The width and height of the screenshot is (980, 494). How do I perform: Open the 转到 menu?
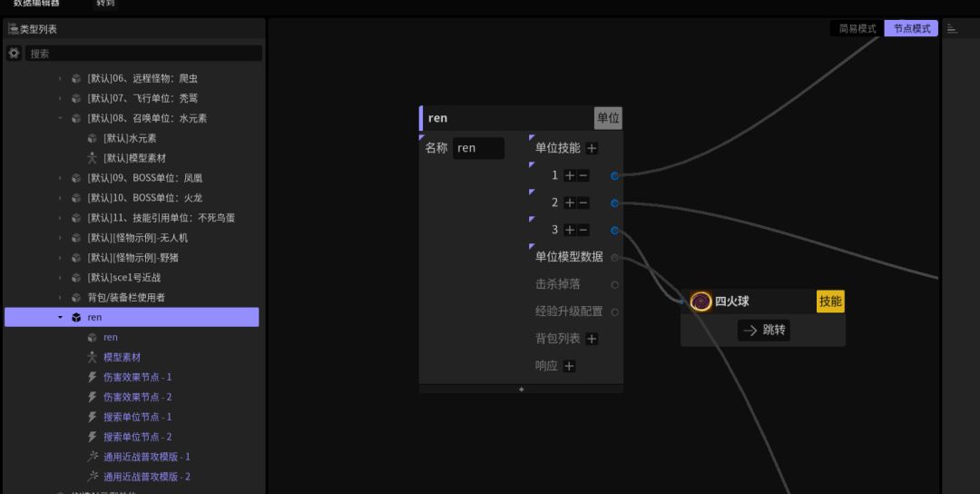[x=105, y=3]
